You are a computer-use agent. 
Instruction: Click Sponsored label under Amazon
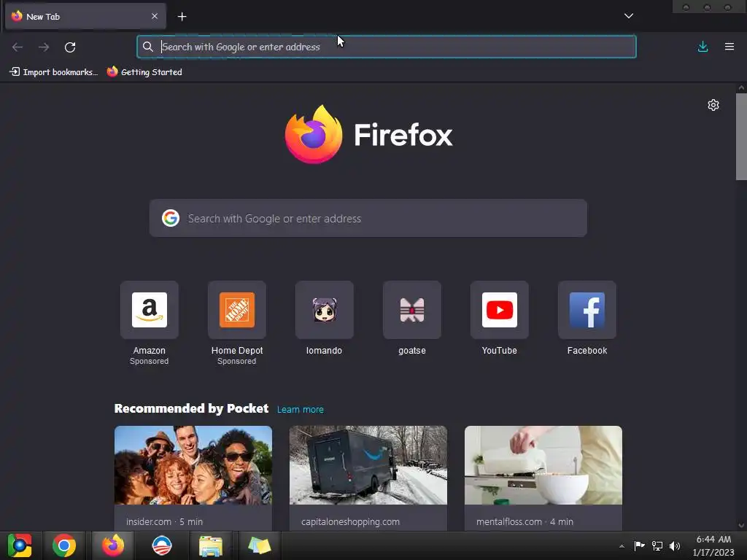point(149,362)
